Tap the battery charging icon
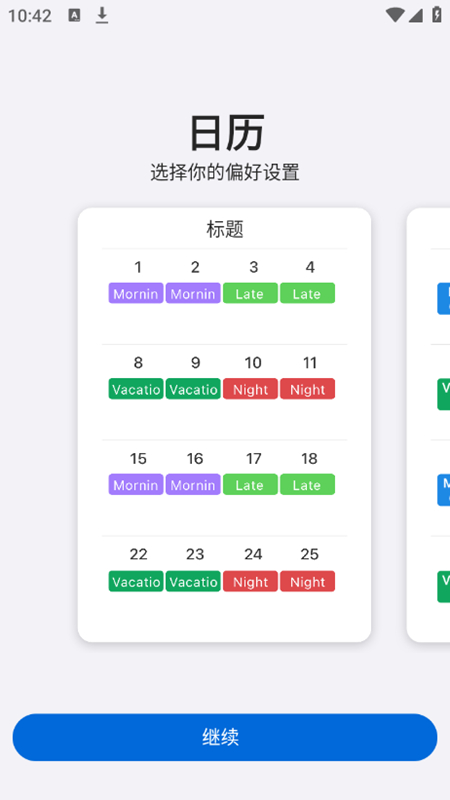This screenshot has height=800, width=450. (437, 15)
